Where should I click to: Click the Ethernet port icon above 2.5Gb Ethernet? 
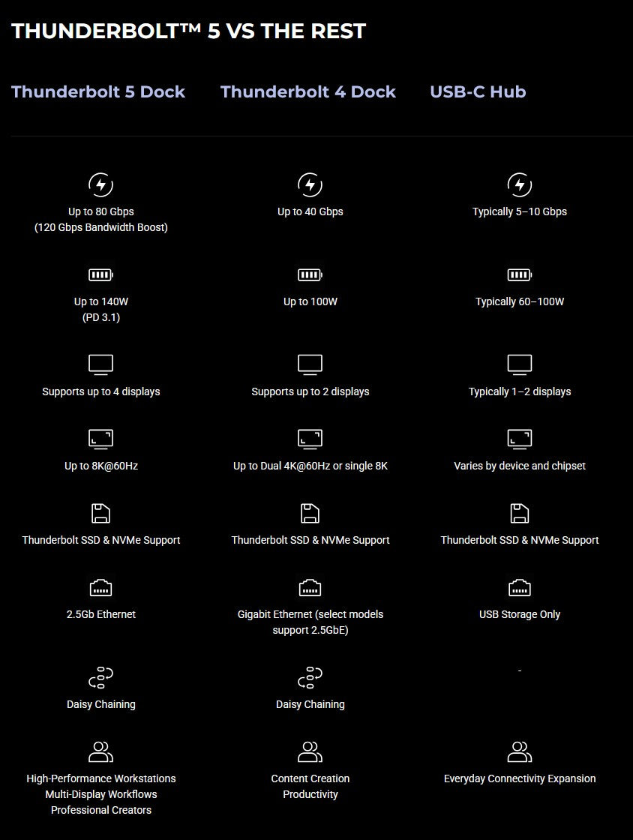click(x=100, y=588)
